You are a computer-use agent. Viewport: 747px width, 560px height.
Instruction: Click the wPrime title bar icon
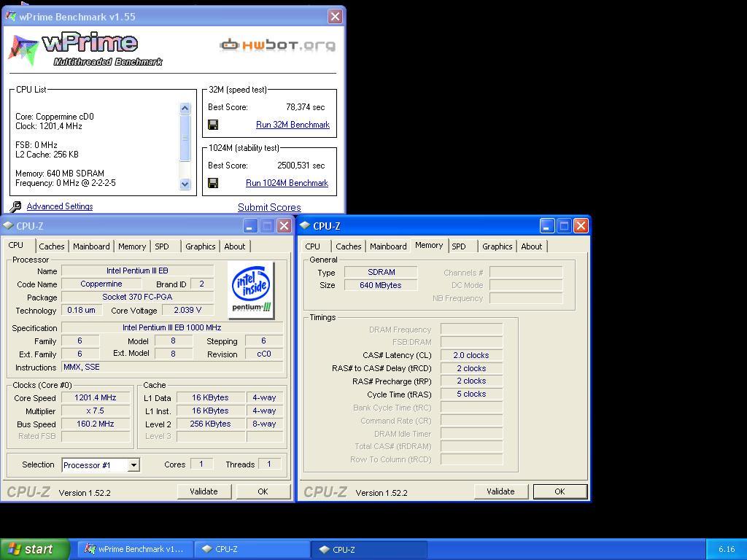(x=10, y=17)
